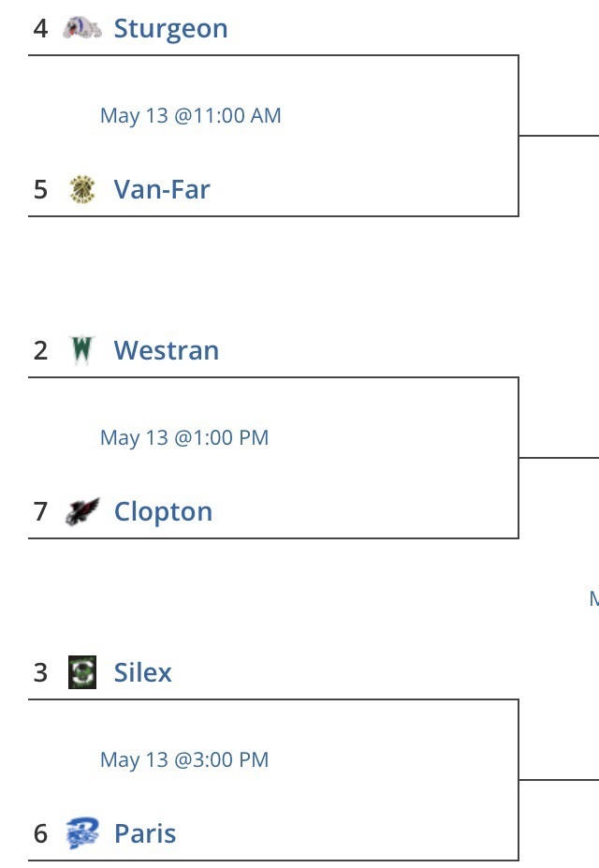The width and height of the screenshot is (599, 868).
Task: Click the green Westran W logo
Action: (x=81, y=350)
